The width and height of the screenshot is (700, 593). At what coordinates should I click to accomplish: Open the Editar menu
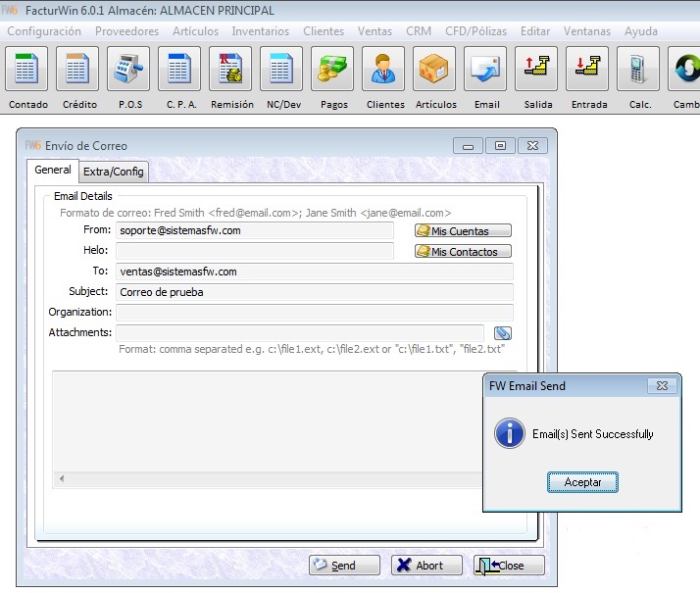(x=535, y=31)
